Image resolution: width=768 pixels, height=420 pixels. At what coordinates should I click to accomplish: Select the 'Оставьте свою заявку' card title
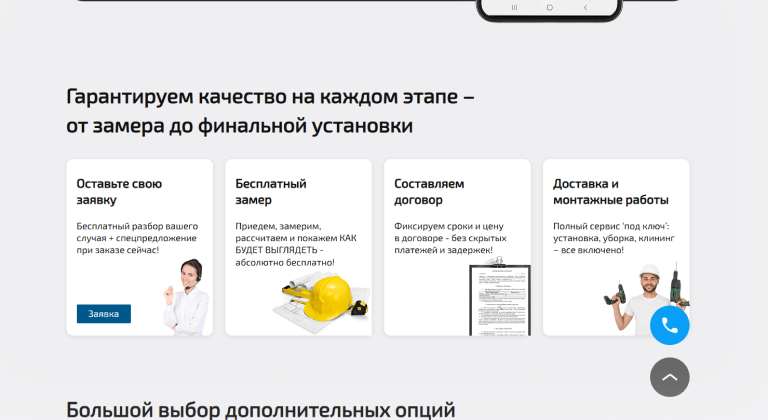(x=119, y=192)
